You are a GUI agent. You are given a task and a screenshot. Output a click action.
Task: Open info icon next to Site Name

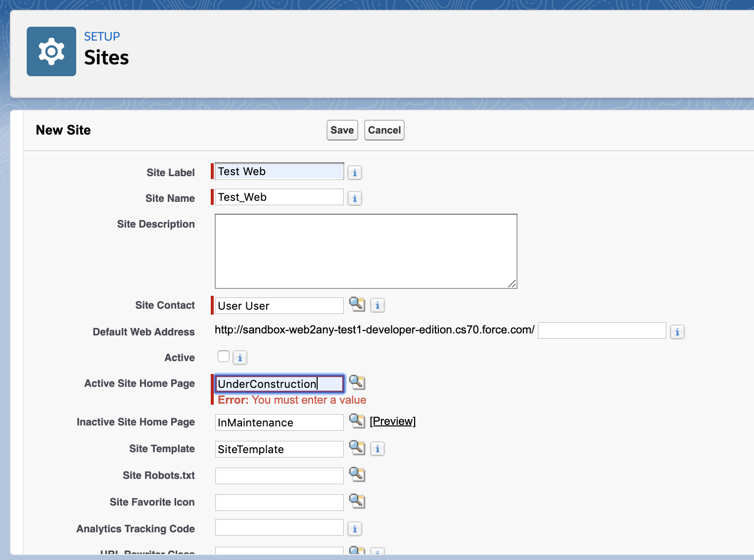355,198
